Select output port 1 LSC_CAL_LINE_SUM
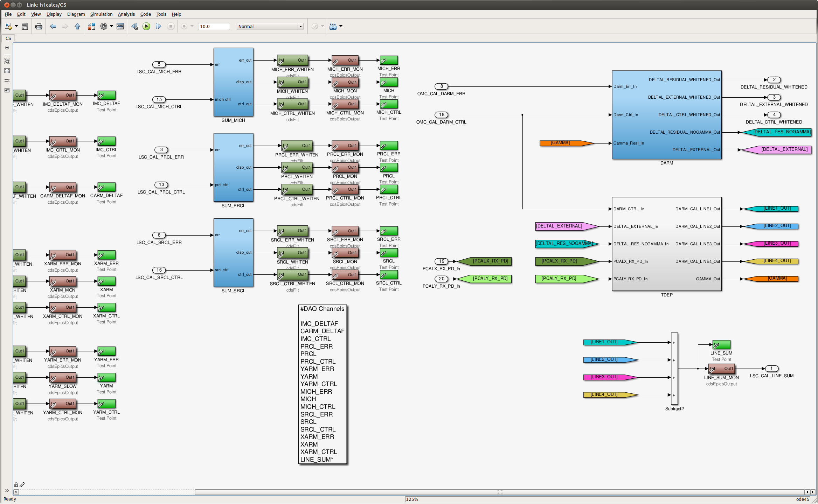The height and width of the screenshot is (504, 818). [772, 369]
